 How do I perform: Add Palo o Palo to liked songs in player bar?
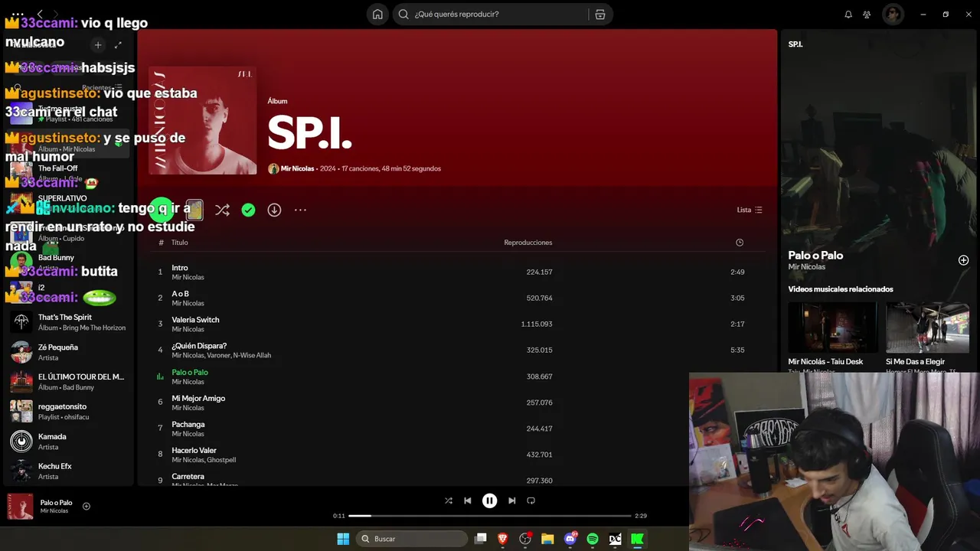[87, 506]
